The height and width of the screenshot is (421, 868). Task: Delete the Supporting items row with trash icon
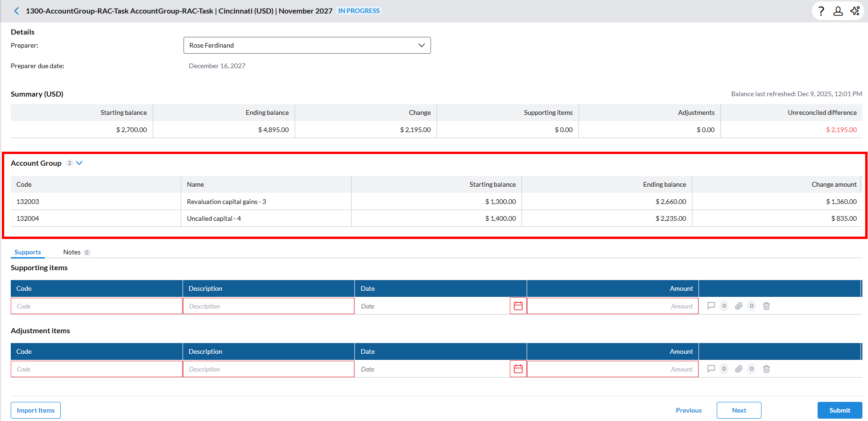(766, 306)
